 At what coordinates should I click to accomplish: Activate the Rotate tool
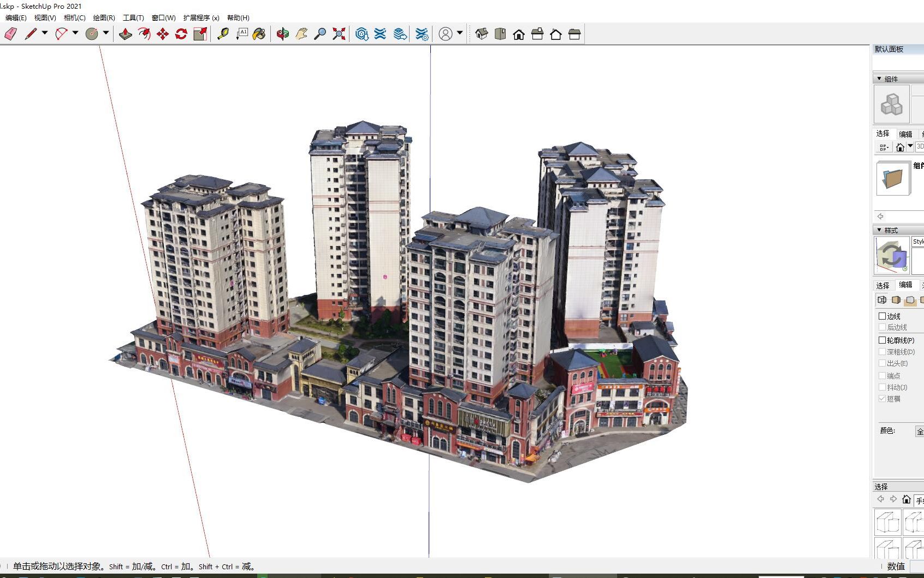pos(180,33)
